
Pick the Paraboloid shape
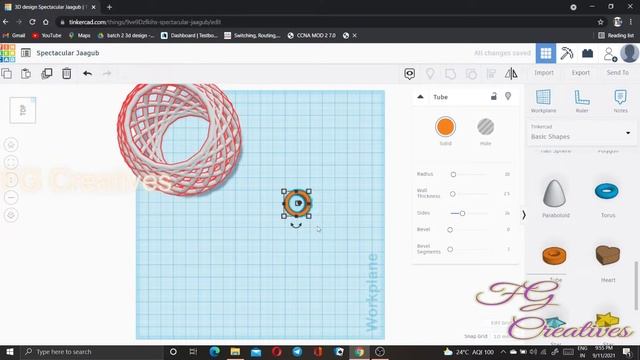coord(555,193)
